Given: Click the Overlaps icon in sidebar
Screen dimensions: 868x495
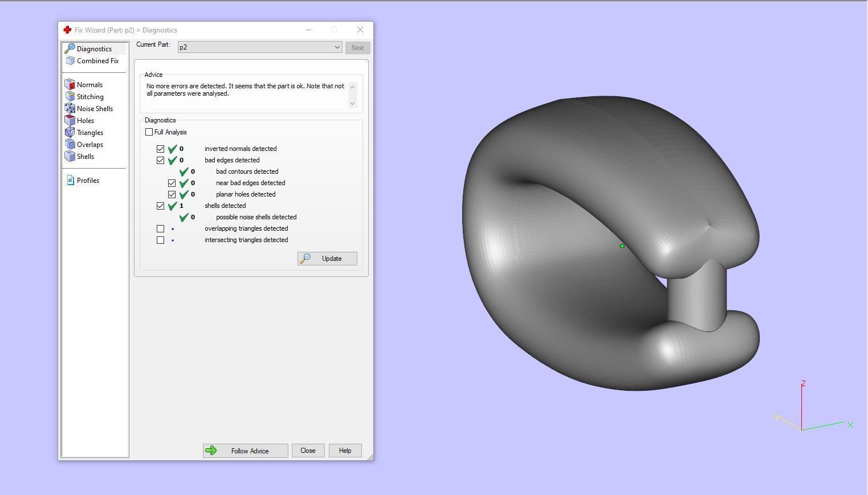Looking at the screenshot, I should pos(70,145).
